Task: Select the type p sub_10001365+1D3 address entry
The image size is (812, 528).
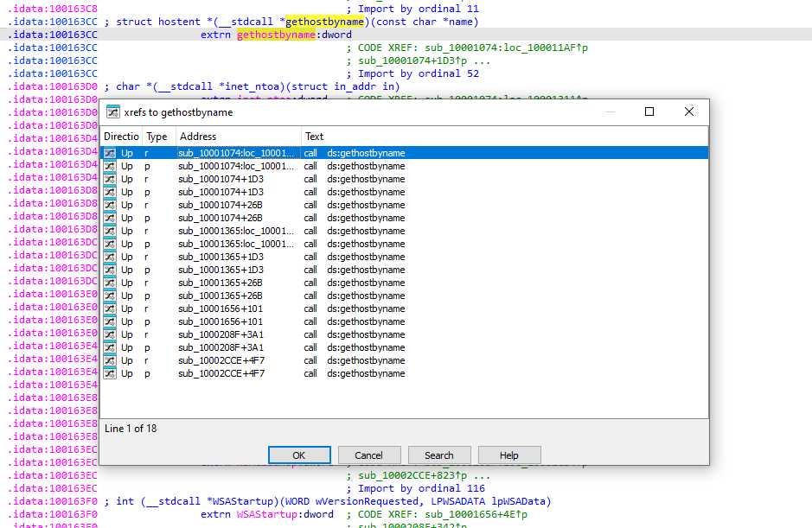Action: pos(221,270)
